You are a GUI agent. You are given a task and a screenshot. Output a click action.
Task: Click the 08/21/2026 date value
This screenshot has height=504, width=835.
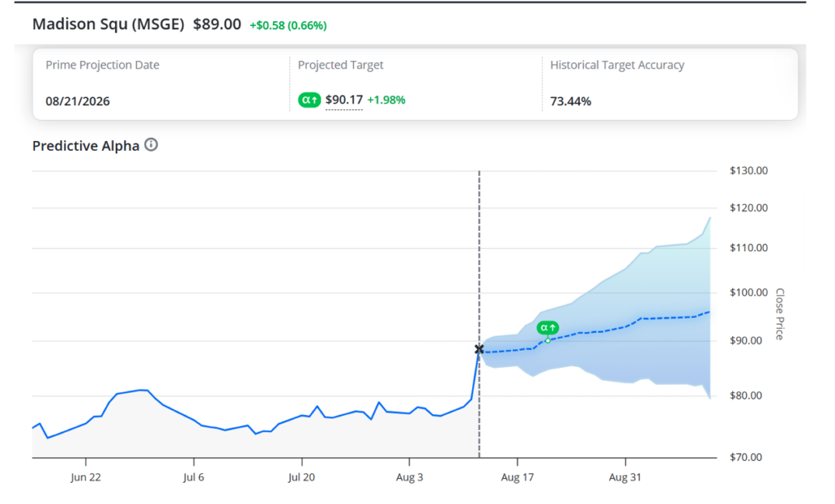pos(77,101)
